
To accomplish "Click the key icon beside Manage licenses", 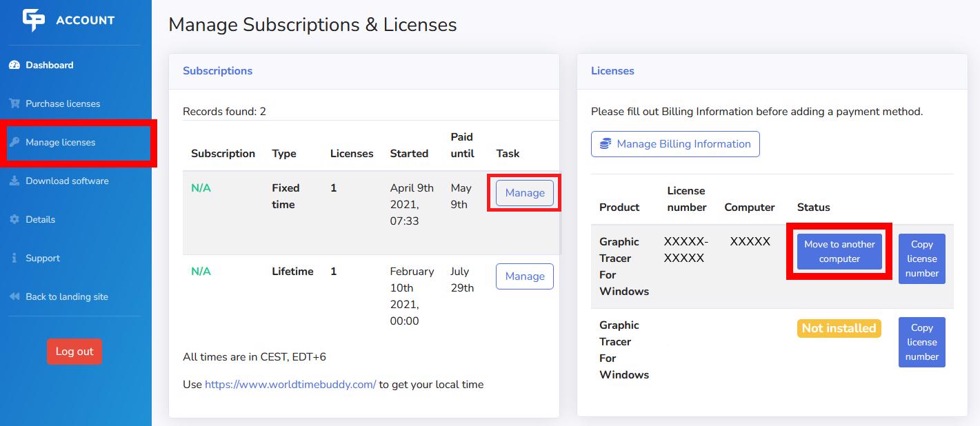I will click(14, 143).
